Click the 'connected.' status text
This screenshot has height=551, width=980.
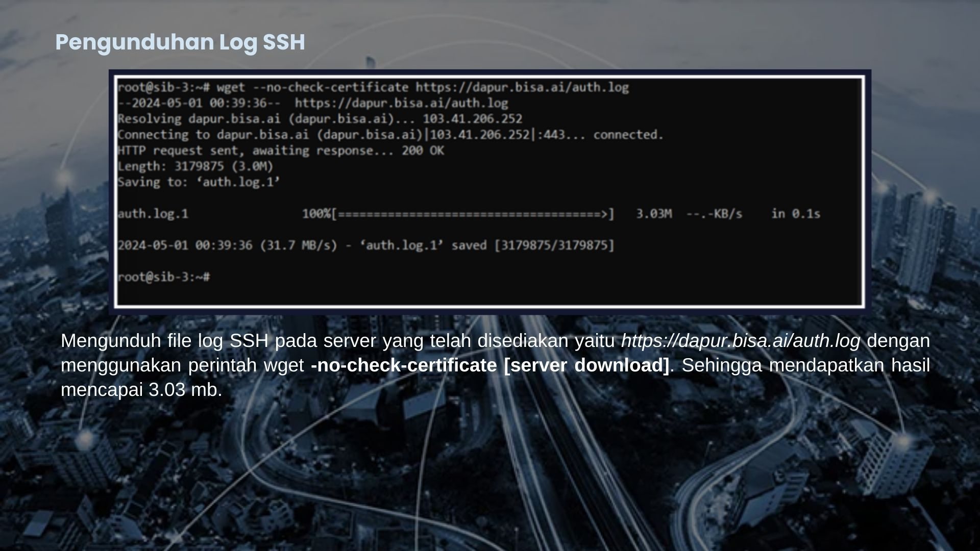tap(628, 135)
